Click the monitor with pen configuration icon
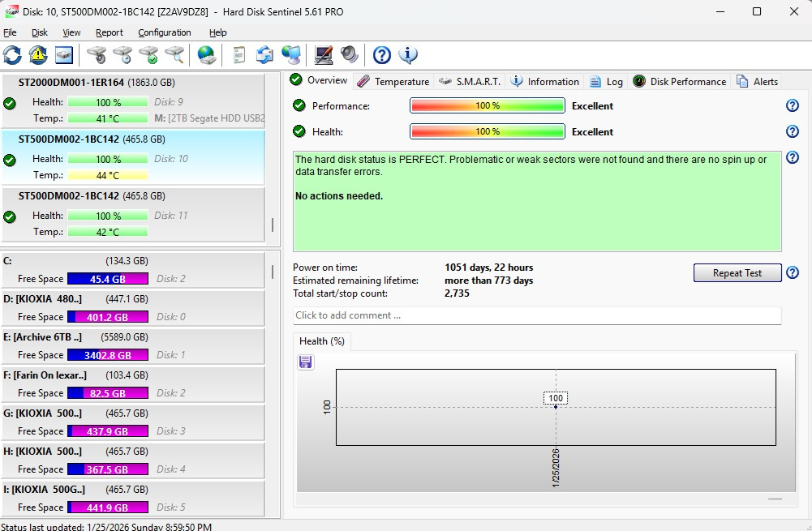Screen dimensions: 812x531 tap(324, 55)
